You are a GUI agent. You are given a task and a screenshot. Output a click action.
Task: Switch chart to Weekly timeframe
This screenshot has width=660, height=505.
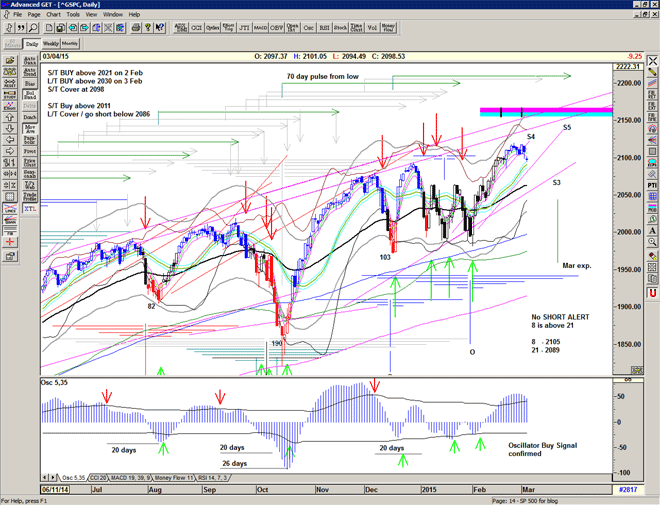click(50, 44)
